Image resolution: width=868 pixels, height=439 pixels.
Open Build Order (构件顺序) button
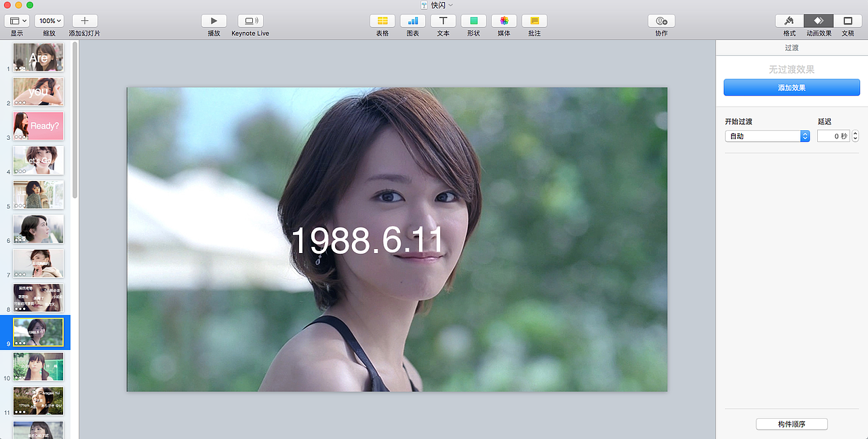(x=791, y=424)
